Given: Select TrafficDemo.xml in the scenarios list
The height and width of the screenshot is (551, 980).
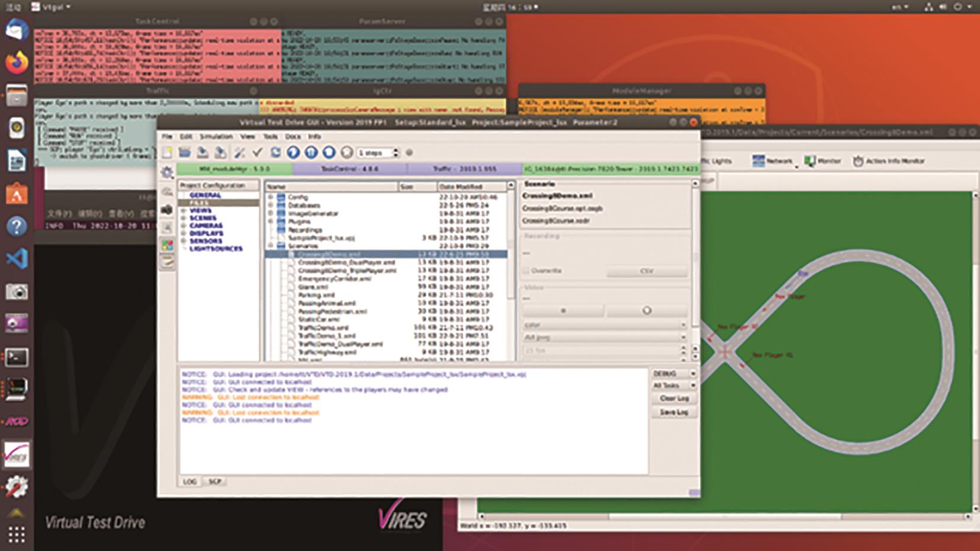Looking at the screenshot, I should pos(323,328).
